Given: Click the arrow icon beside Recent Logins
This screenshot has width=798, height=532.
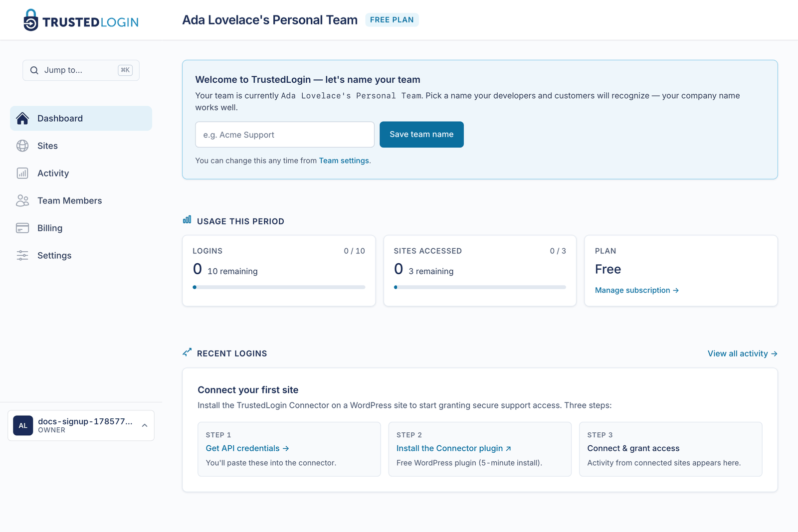Looking at the screenshot, I should 187,353.
